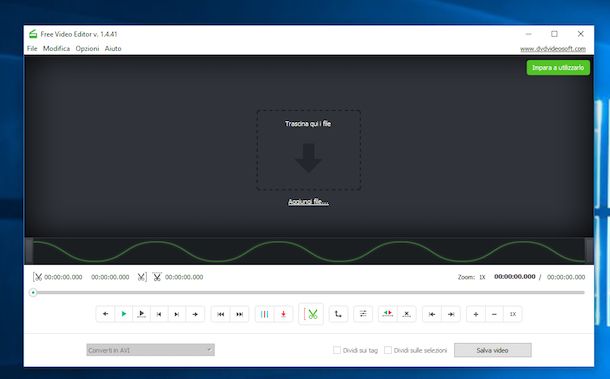
Task: Open the sliders adjustment settings icon
Action: click(x=363, y=314)
